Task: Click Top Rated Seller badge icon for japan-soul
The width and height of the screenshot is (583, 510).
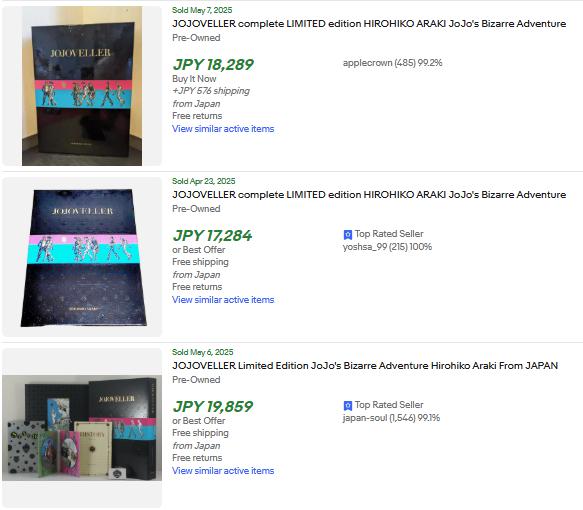Action: [348, 406]
